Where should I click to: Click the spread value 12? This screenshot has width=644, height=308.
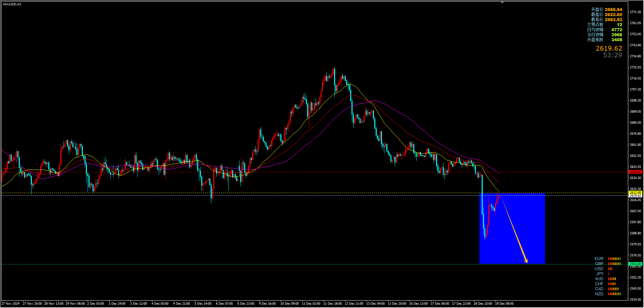(x=620, y=25)
